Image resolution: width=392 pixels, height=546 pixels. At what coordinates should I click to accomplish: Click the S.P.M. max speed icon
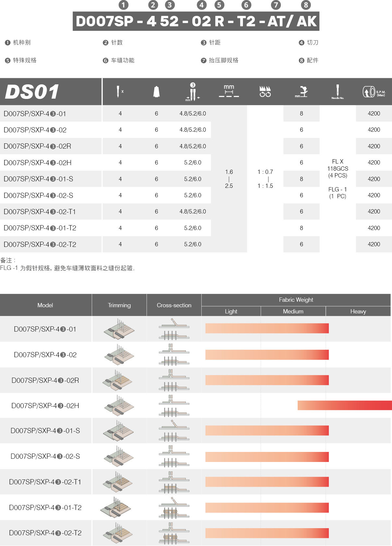(x=374, y=92)
